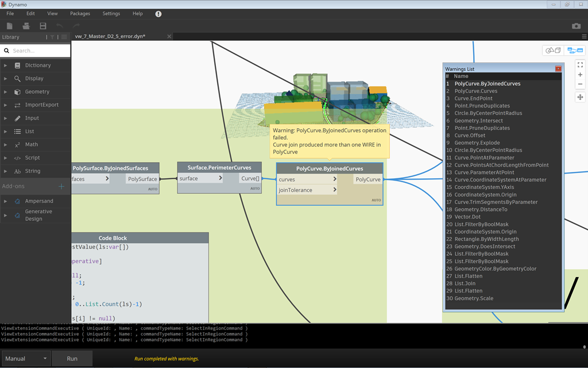Select the vw_7_Master_D2_5_error.dyn tab

110,37
